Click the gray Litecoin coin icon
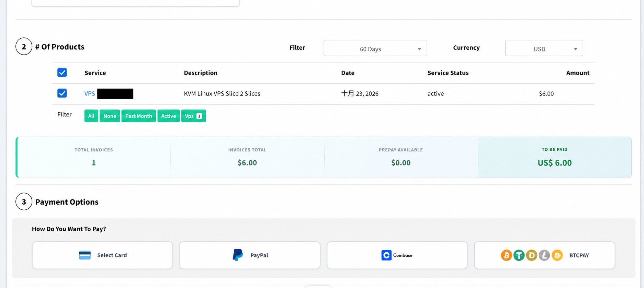 pyautogui.click(x=544, y=255)
